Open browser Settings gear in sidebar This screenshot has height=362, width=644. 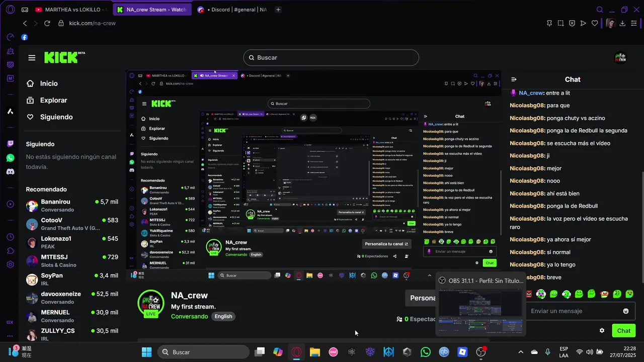[x=10, y=264]
